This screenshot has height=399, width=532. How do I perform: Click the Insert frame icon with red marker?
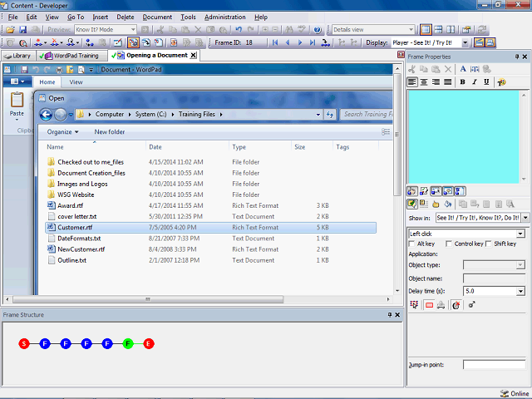click(38, 42)
